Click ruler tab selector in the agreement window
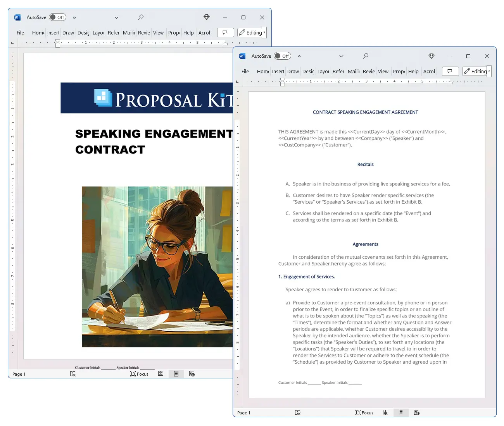504x426 pixels. point(237,81)
